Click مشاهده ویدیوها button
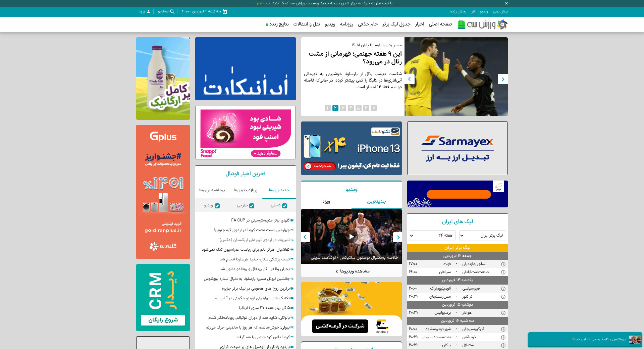Image resolution: width=644 pixels, height=349 pixels. (352, 271)
